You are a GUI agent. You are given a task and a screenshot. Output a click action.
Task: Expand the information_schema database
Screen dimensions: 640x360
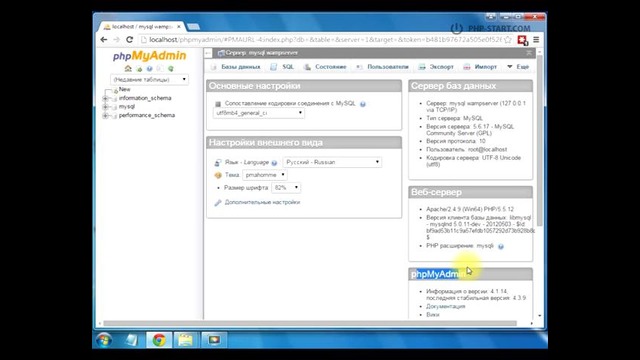coord(105,98)
